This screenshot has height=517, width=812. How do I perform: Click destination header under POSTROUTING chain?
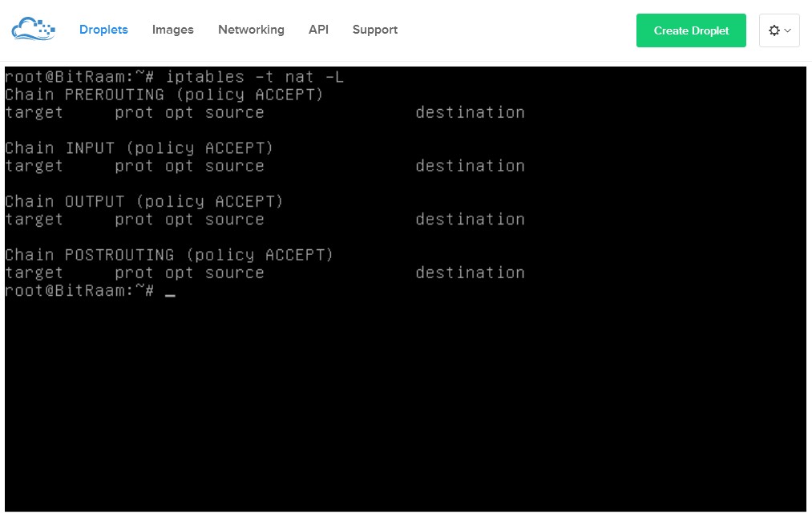471,273
